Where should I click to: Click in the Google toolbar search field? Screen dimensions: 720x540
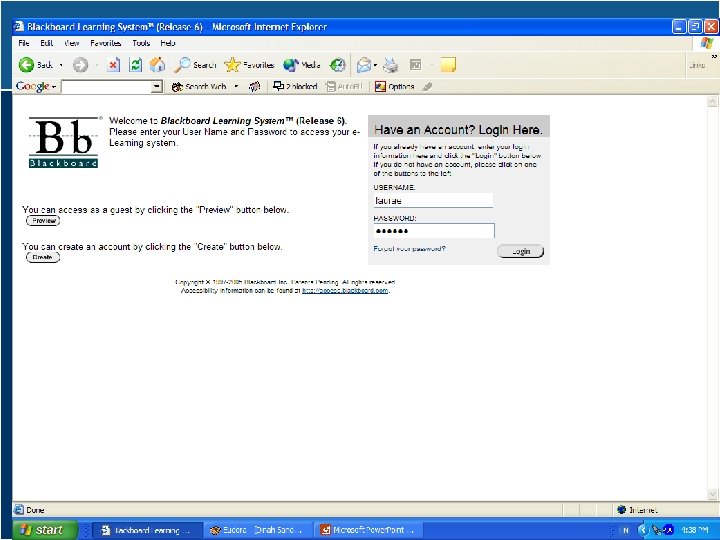107,87
